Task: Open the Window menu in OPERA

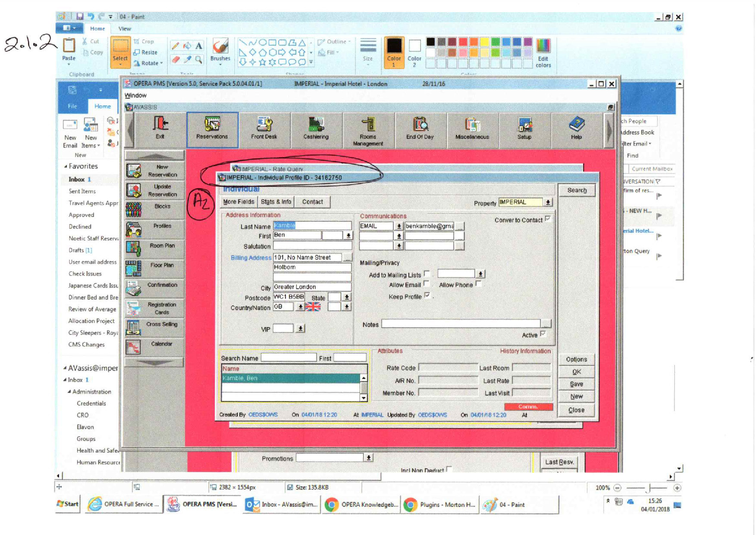Action: 135,95
